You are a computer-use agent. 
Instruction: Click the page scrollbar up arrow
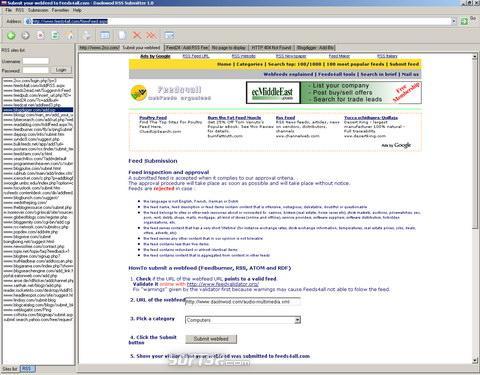click(x=475, y=57)
